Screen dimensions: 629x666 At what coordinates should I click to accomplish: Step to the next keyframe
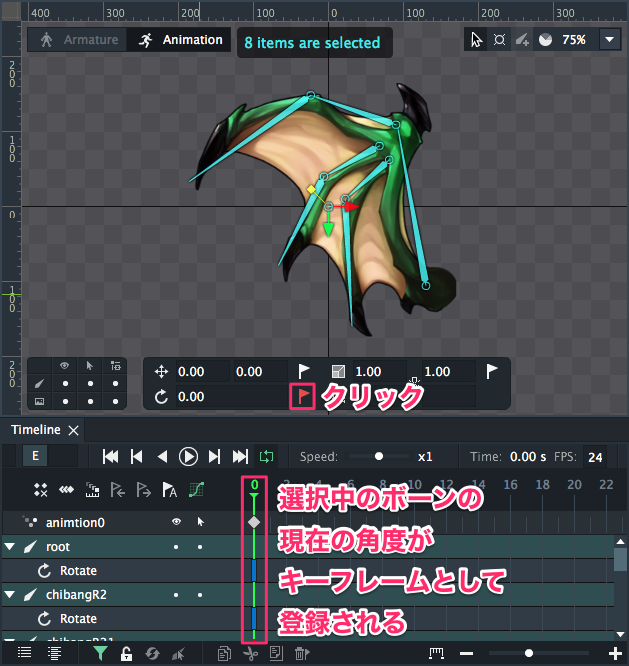[x=214, y=457]
